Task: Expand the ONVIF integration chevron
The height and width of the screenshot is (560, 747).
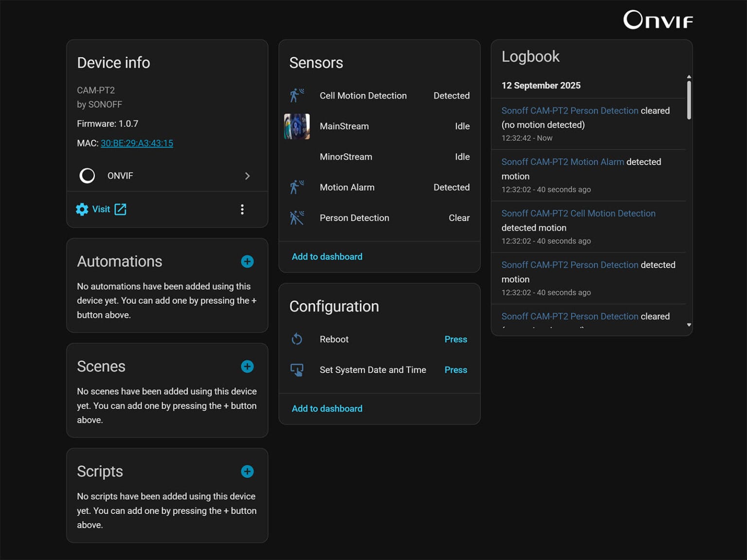Action: (x=247, y=176)
